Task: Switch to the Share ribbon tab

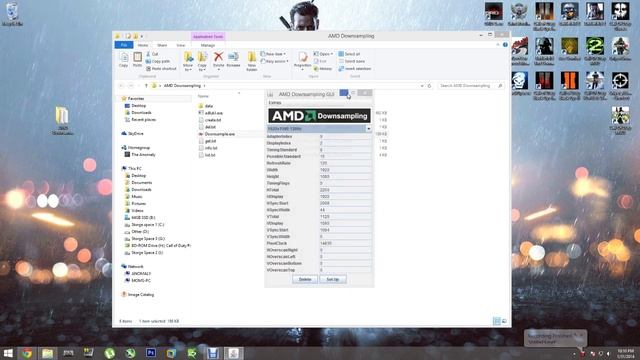Action: click(162, 45)
